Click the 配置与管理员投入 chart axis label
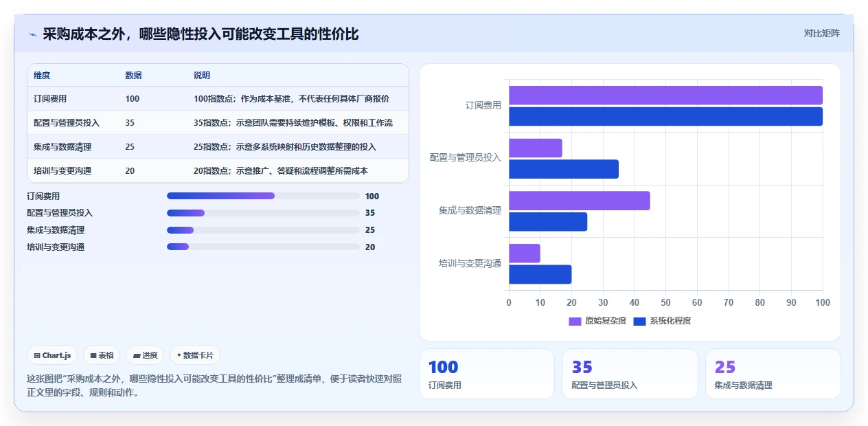Viewport: 868px width, 426px height. [x=466, y=158]
